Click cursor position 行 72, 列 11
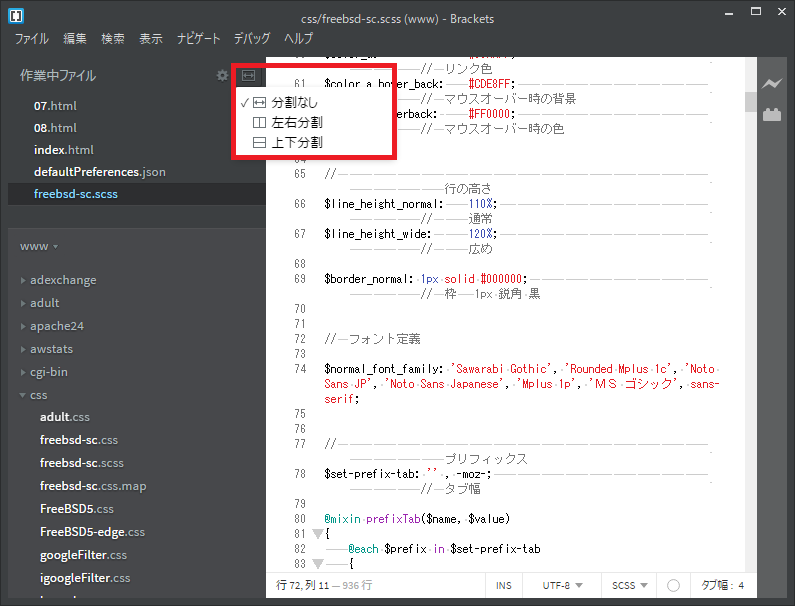The height and width of the screenshot is (606, 795). point(303,585)
